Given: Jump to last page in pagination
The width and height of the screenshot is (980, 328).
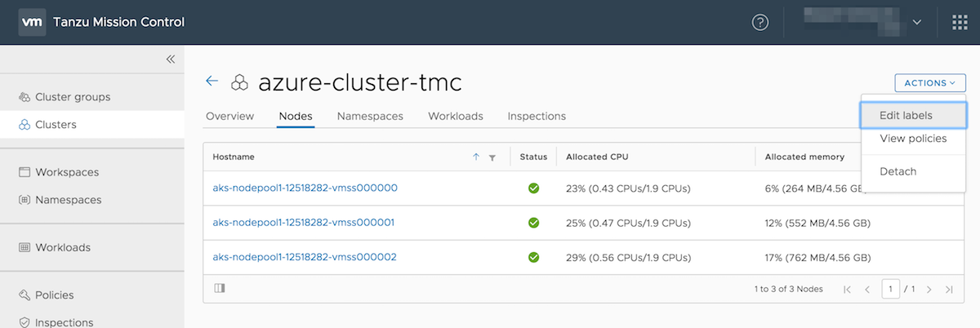Looking at the screenshot, I should click(x=948, y=289).
